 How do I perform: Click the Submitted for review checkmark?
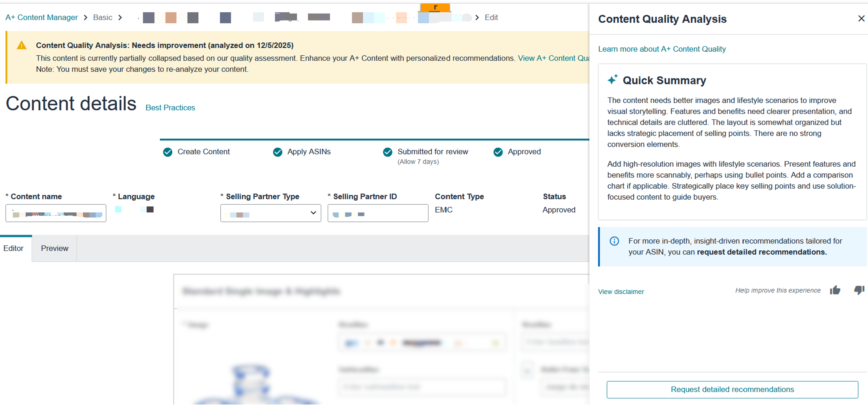point(387,152)
